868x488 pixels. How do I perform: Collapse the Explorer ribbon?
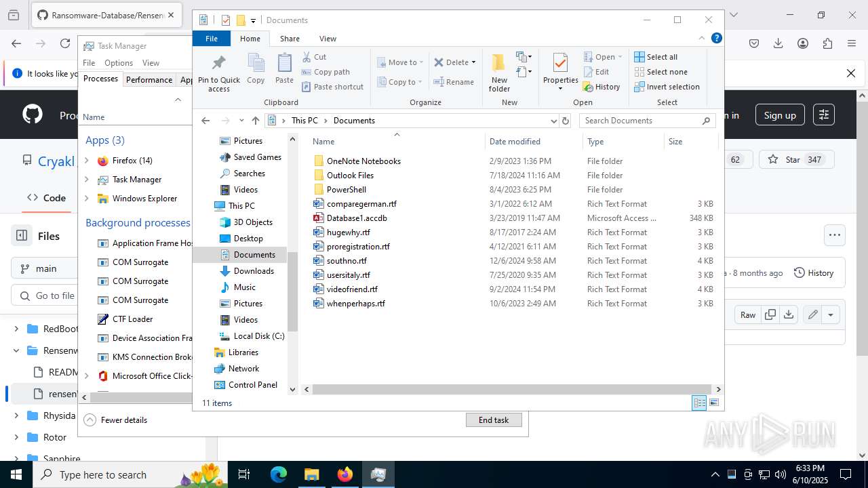pos(702,38)
